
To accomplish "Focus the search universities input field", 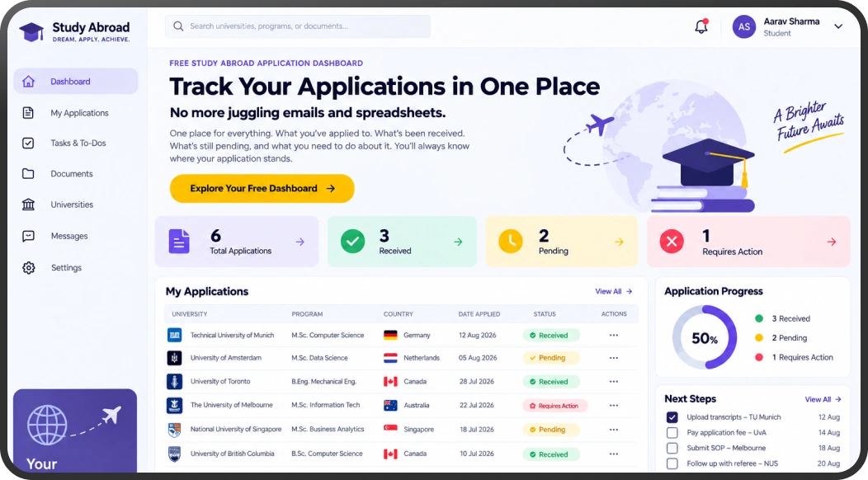I will pos(298,26).
